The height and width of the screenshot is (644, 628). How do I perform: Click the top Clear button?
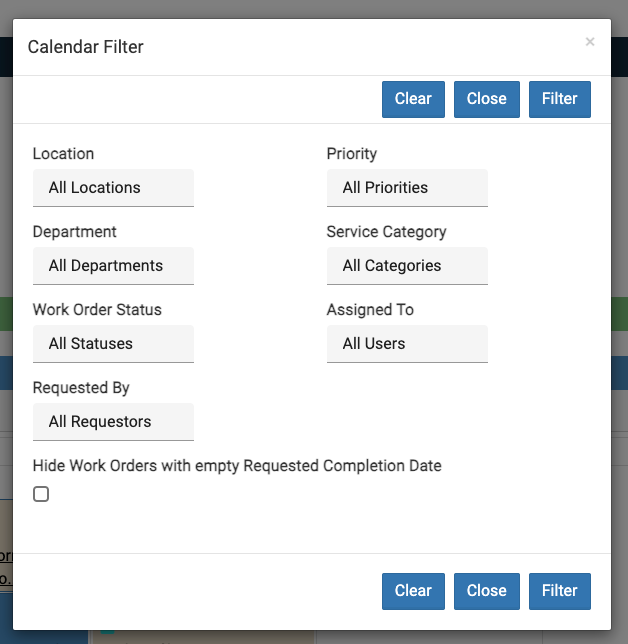pos(413,99)
